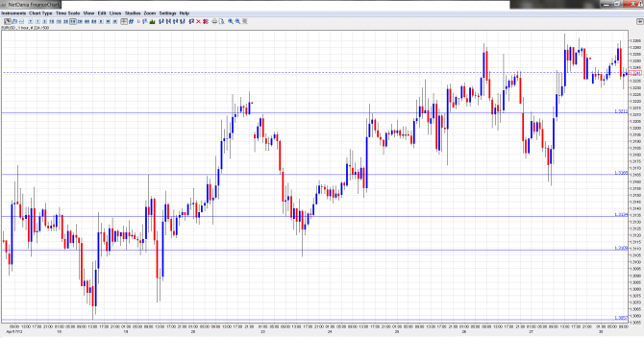644x361 pixels.
Task: Open the Edit menu
Action: [x=102, y=13]
